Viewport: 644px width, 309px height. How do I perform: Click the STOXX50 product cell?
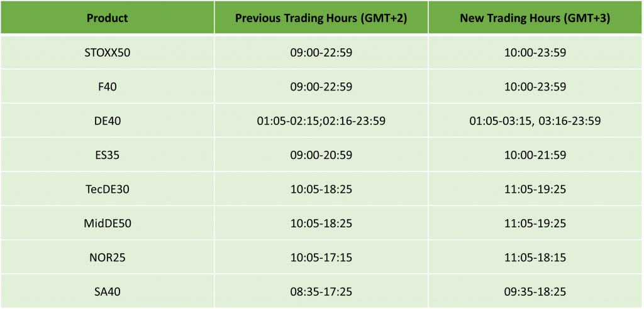(x=107, y=53)
